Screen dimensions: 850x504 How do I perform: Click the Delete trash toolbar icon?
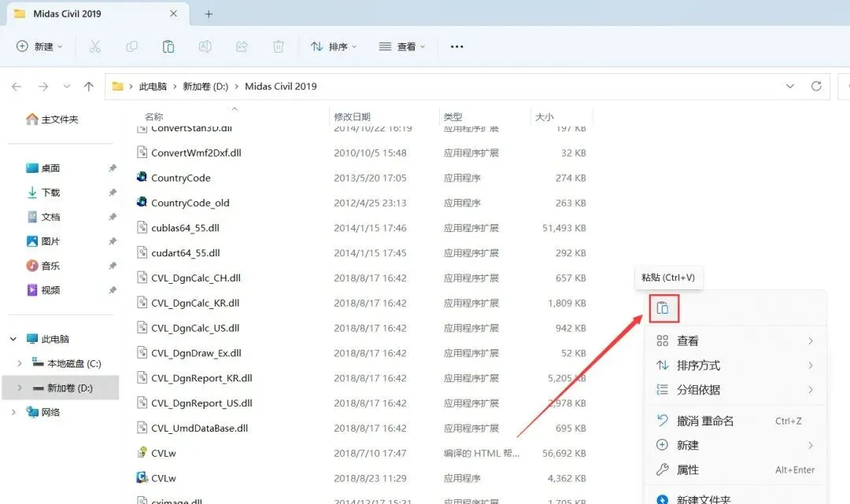pyautogui.click(x=278, y=46)
